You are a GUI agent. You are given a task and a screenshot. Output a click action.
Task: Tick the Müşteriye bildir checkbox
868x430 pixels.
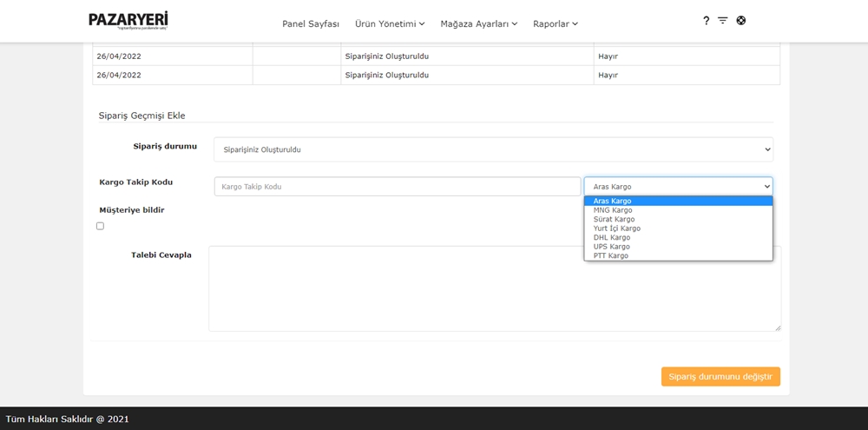100,226
